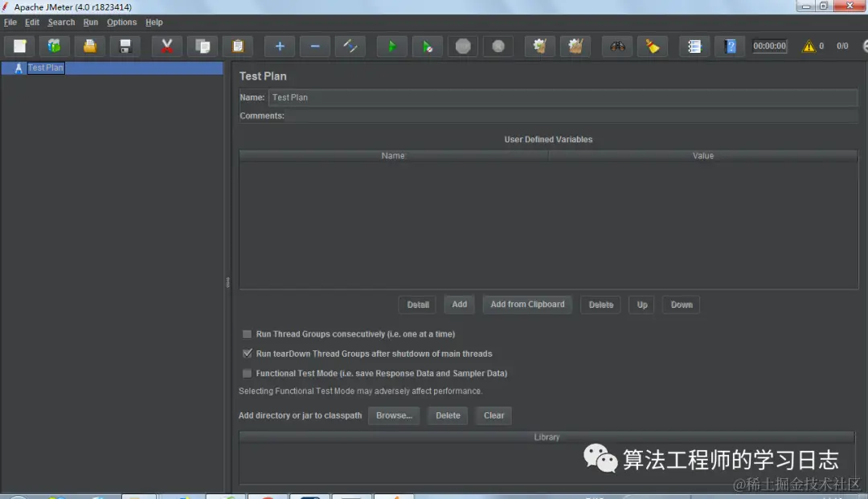
Task: Click the 00:00:00 elapsed time display
Action: coord(769,46)
